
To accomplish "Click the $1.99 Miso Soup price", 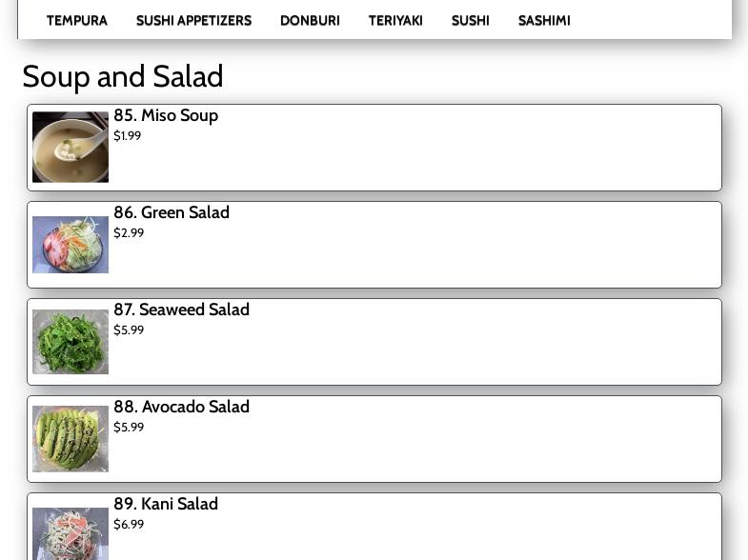I will tap(128, 136).
